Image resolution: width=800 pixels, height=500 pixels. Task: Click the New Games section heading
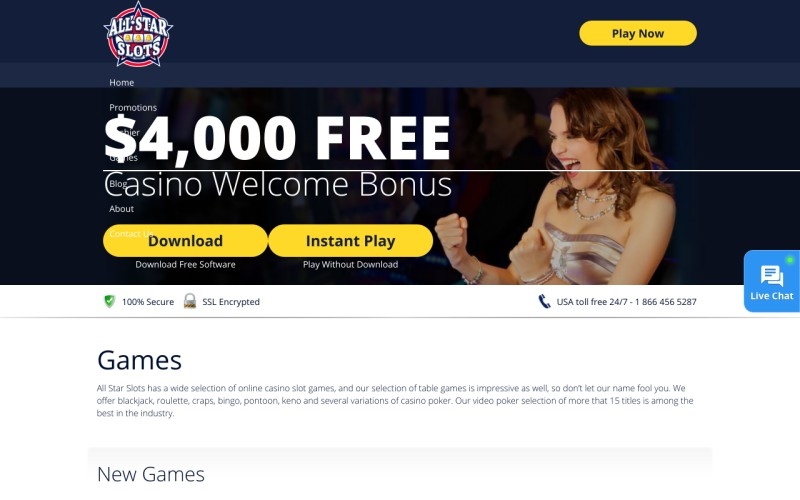pos(151,474)
